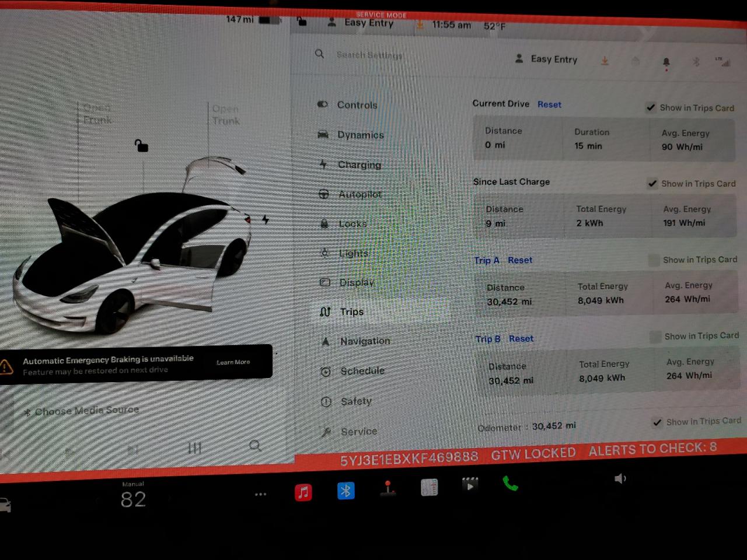
Task: Click the car icon in bottom bar
Action: [x=5, y=505]
